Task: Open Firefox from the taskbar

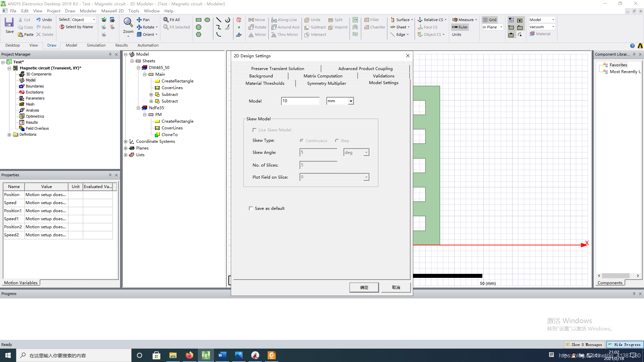Action: click(x=190, y=355)
